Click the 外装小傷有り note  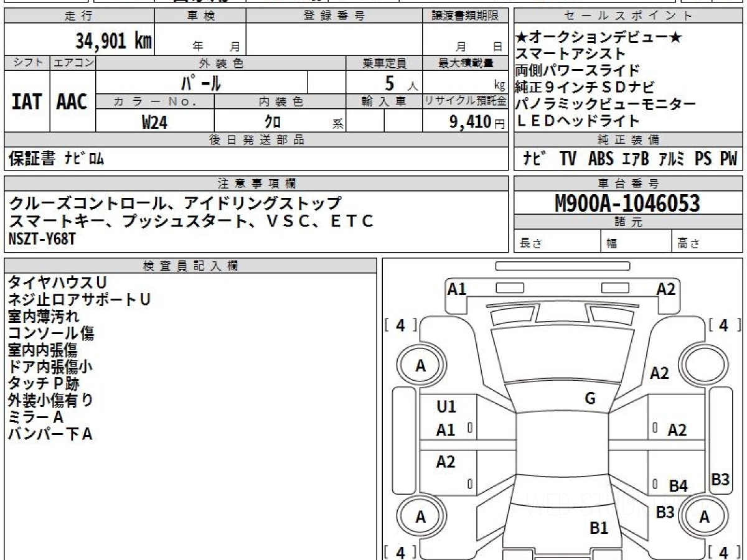click(51, 400)
